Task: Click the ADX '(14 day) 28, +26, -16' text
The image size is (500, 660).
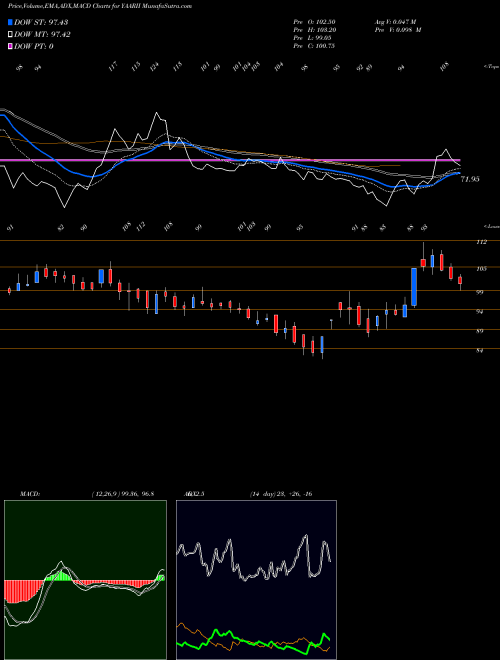Action: pyautogui.click(x=281, y=494)
